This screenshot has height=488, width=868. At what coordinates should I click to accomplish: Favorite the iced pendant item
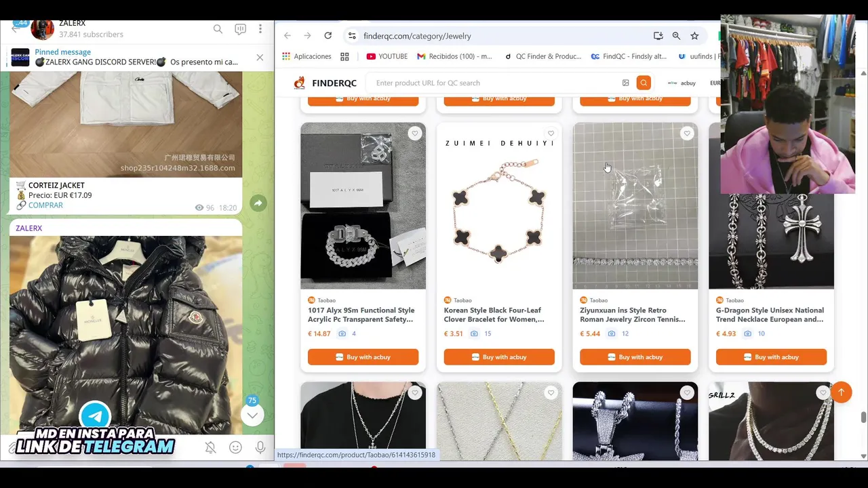coord(687,392)
